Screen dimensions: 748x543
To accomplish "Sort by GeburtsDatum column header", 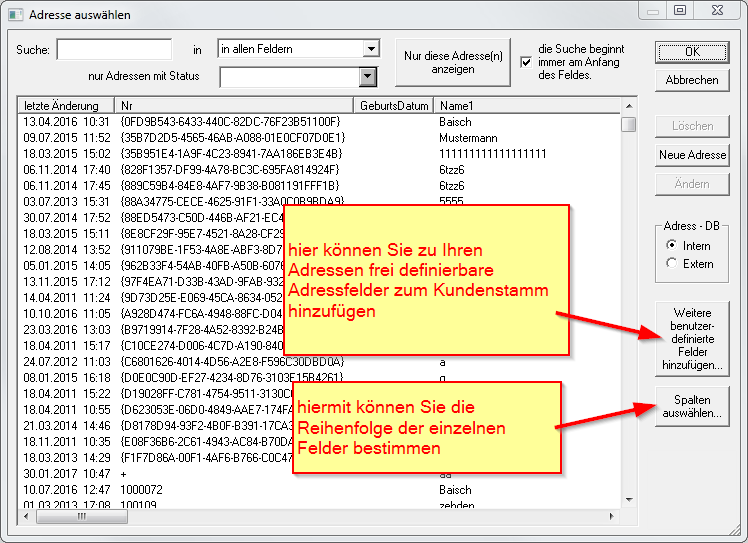I will pos(394,105).
